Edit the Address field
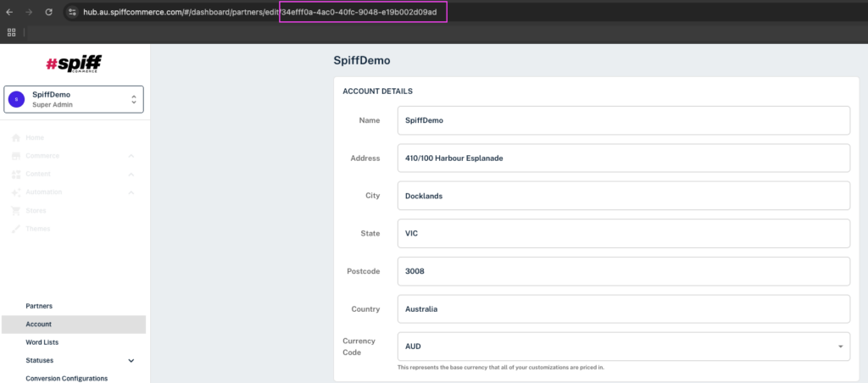The image size is (868, 383). coord(623,158)
